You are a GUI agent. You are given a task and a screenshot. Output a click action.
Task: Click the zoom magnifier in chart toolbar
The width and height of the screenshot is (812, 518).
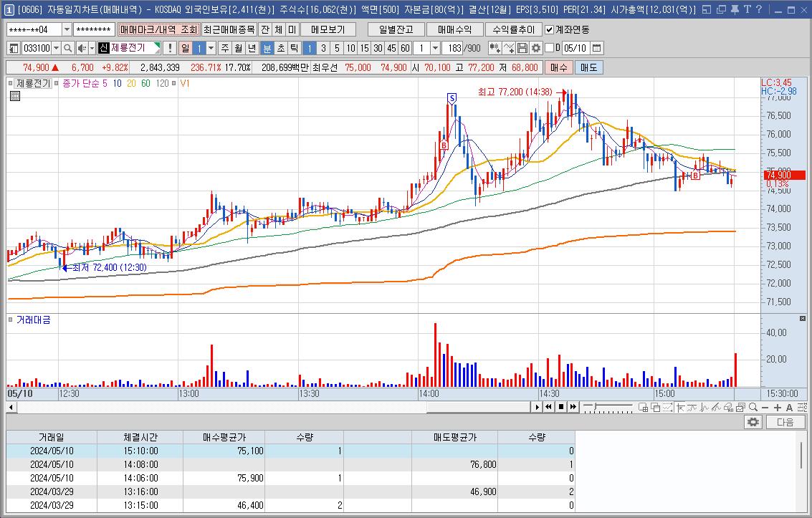coord(753,407)
